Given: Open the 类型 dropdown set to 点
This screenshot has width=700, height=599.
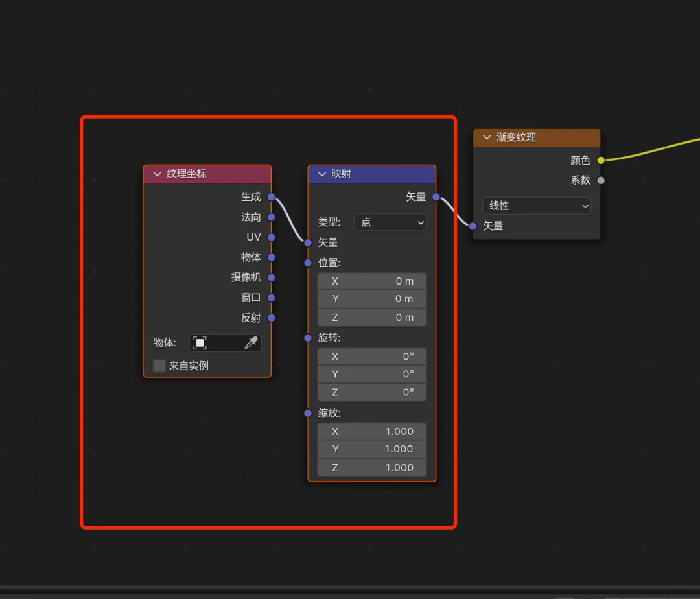Looking at the screenshot, I should pyautogui.click(x=390, y=222).
